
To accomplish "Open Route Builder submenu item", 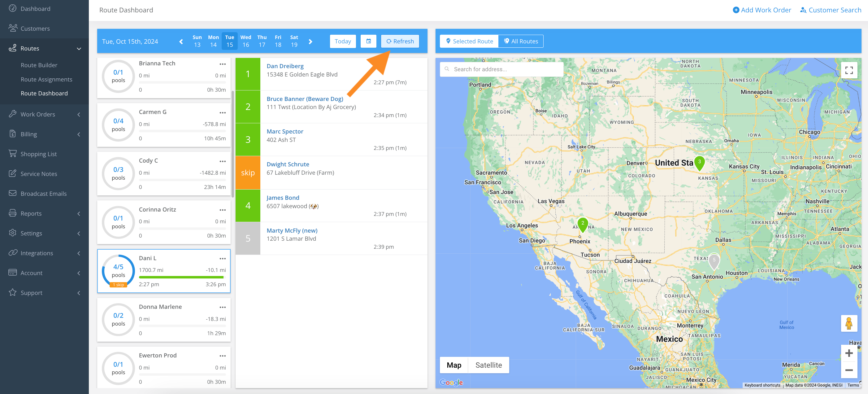I will pos(39,65).
